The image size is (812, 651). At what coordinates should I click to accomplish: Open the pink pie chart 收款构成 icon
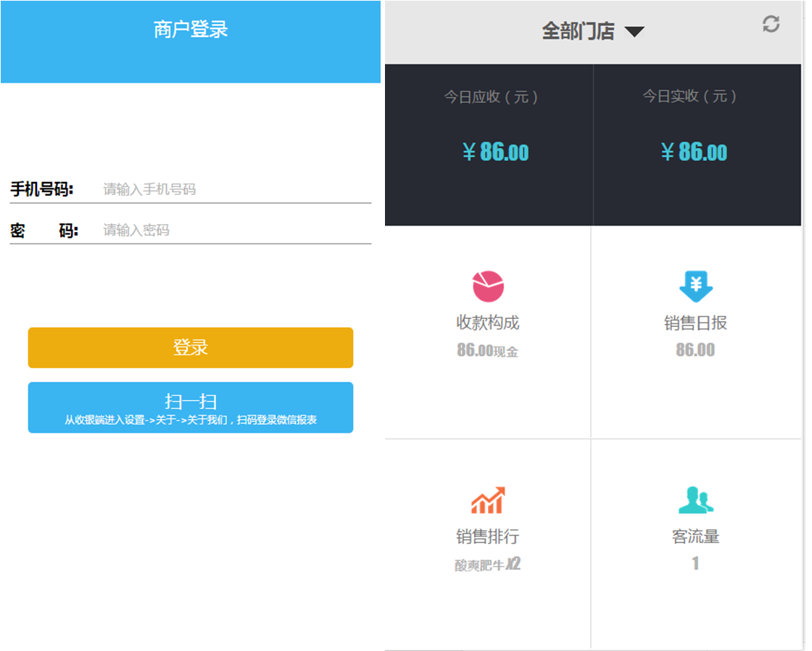(x=488, y=286)
